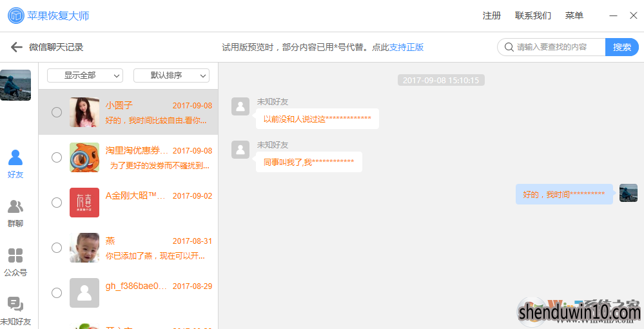This screenshot has width=644, height=329.
Task: Click the 微信聊天记录 title
Action: pos(56,47)
